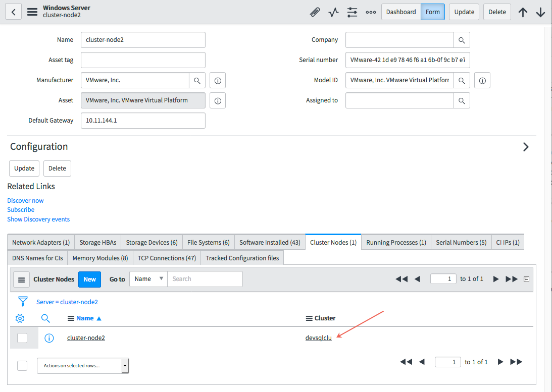Click the Server = cluster-node2 filter breadcrumb
The height and width of the screenshot is (392, 552).
point(67,302)
